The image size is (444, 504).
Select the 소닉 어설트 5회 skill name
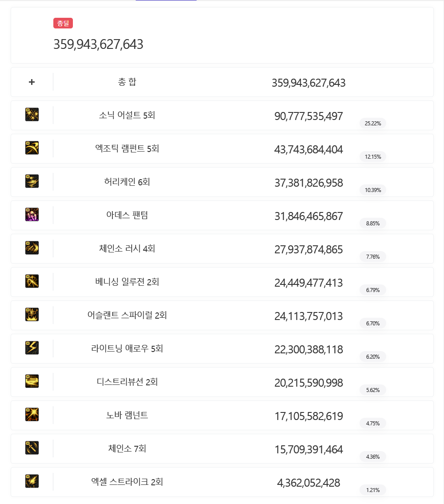click(127, 116)
